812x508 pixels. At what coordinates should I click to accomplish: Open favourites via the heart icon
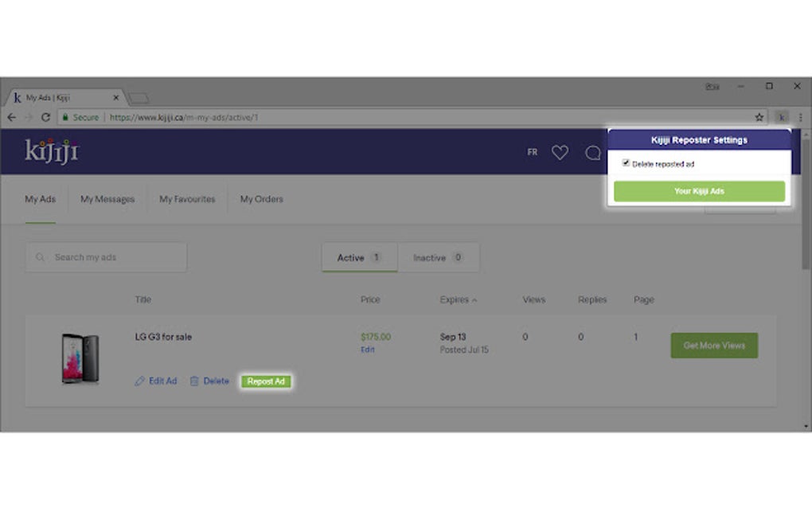[560, 152]
